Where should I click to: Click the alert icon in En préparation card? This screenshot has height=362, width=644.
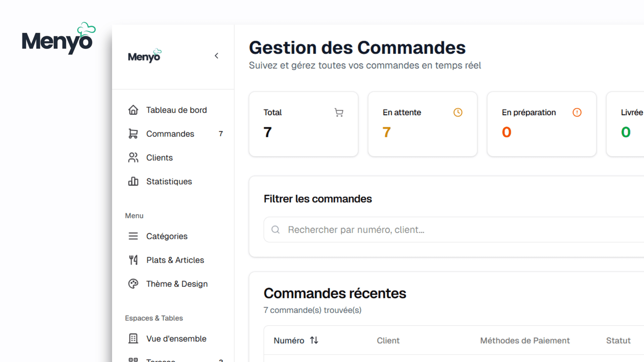click(x=577, y=112)
